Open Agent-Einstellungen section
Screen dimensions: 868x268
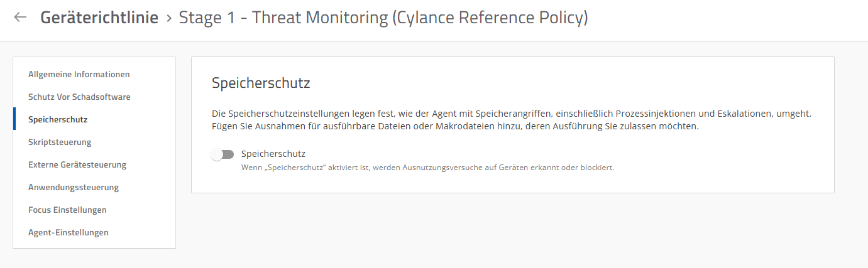(x=69, y=232)
